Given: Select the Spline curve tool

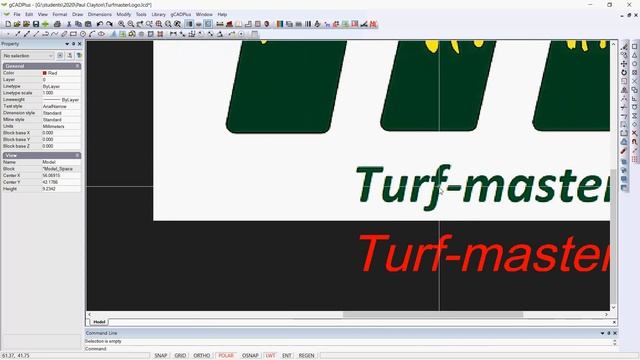Looking at the screenshot, I should point(54,34).
